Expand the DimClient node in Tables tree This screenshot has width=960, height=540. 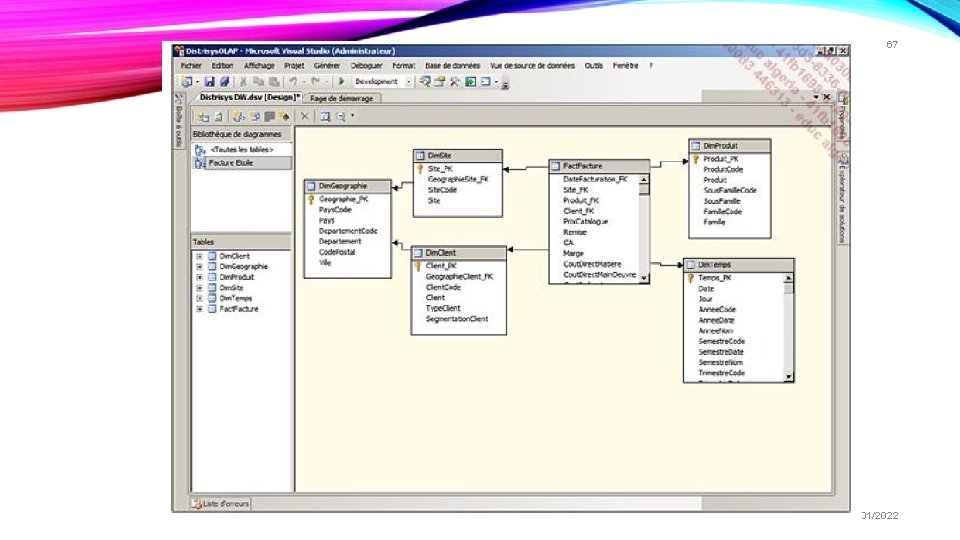[200, 257]
